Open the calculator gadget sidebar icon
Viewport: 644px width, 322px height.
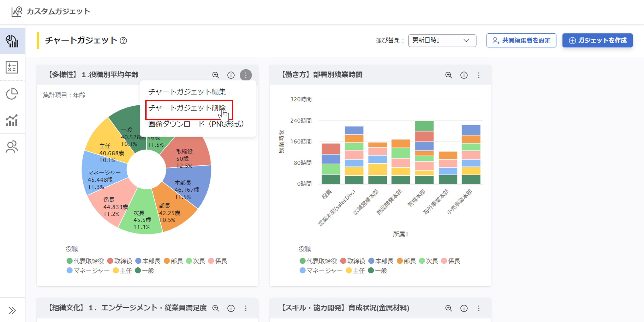point(12,67)
